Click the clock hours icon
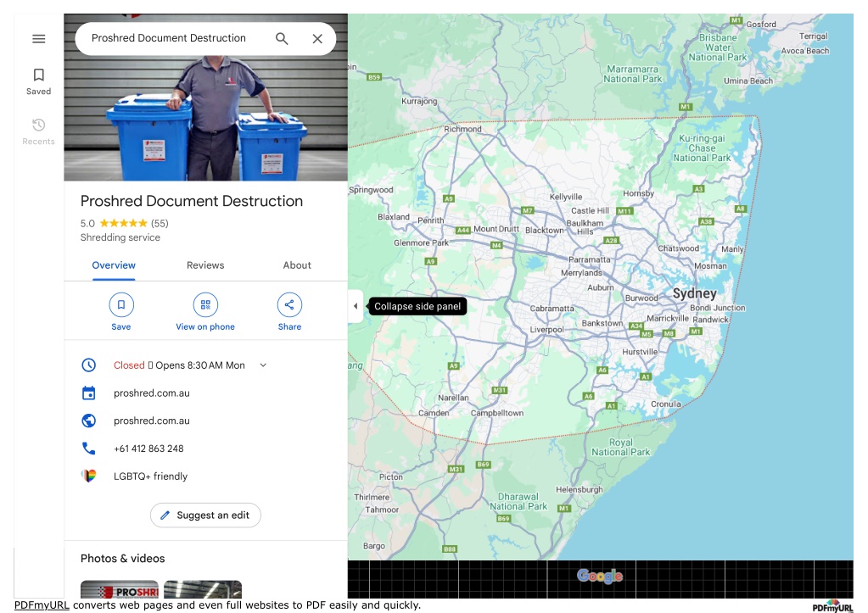This screenshot has height=613, width=868. click(x=88, y=365)
